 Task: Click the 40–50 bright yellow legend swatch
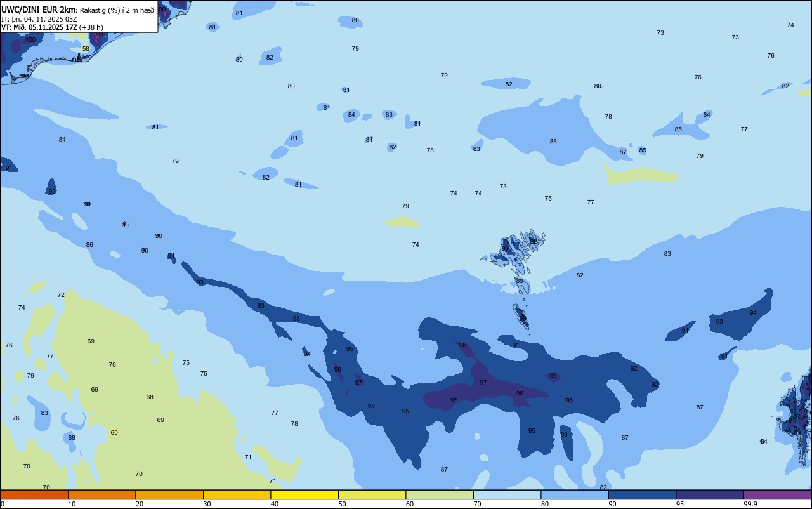(304, 494)
